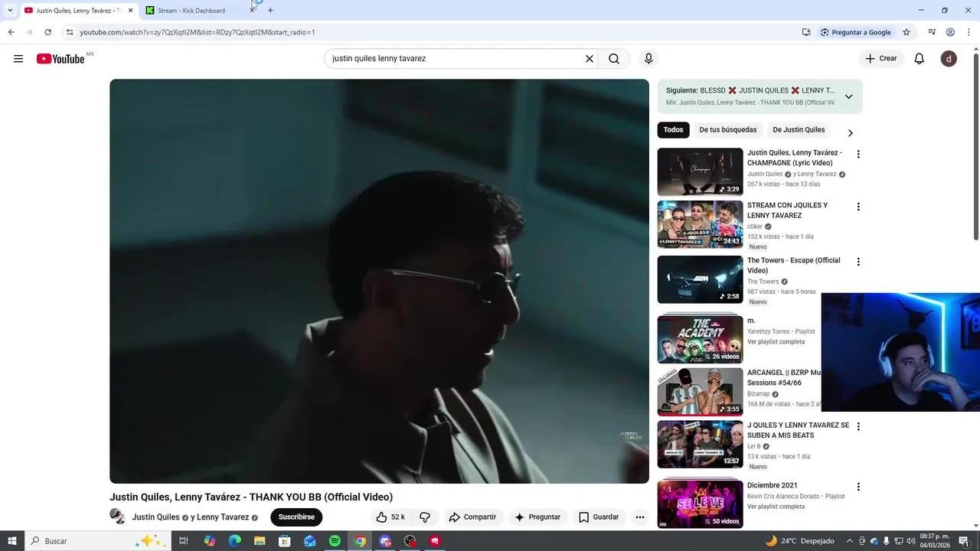Open options menu for Diciembre 2021 playlist
Image resolution: width=980 pixels, height=551 pixels.
point(858,487)
